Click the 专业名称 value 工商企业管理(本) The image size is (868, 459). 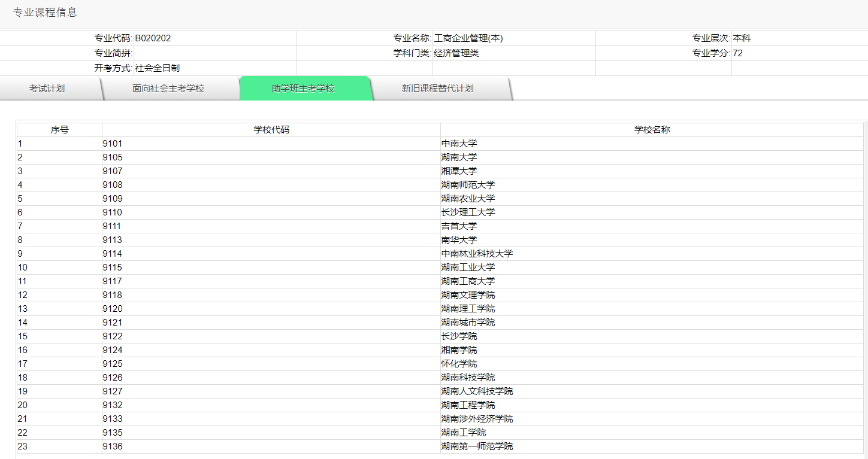coord(465,38)
